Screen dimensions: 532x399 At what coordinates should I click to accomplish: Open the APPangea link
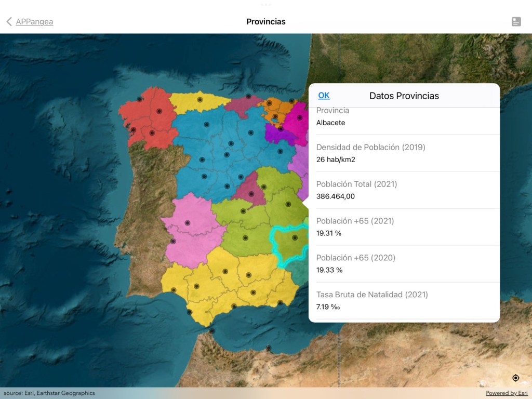(x=34, y=22)
